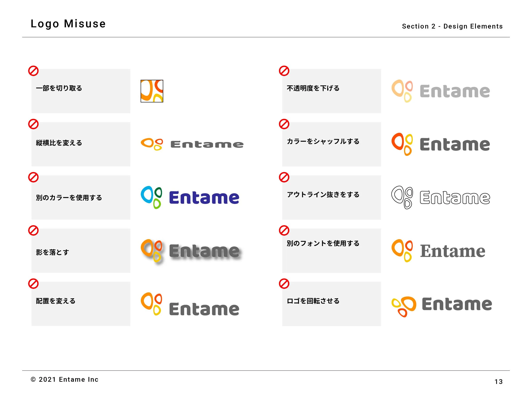Viewport: 532px width, 399px height.
Task: Click prohibition icon above 一部を切り取る
Action: pos(33,71)
